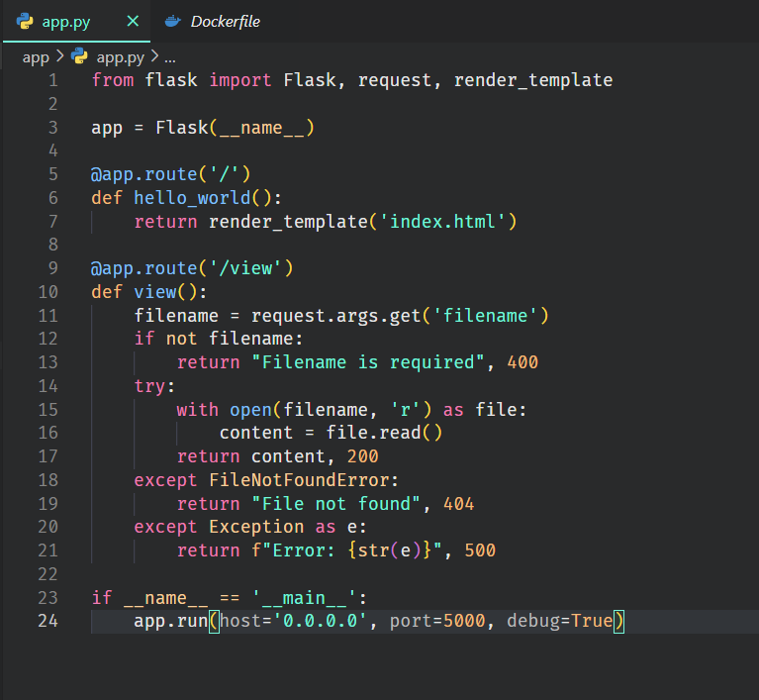Viewport: 759px width, 700px height.
Task: Click line number 1 in the gutter
Action: [52, 80]
